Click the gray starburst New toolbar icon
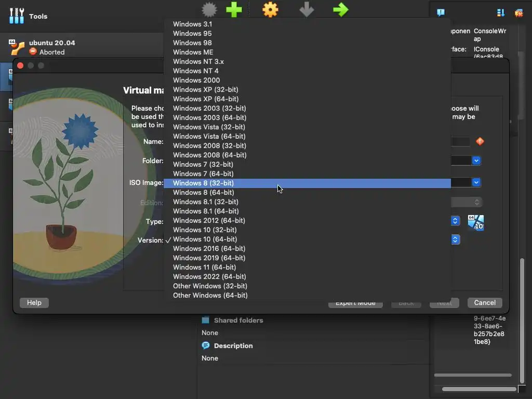The width and height of the screenshot is (532, 399). pos(209,9)
